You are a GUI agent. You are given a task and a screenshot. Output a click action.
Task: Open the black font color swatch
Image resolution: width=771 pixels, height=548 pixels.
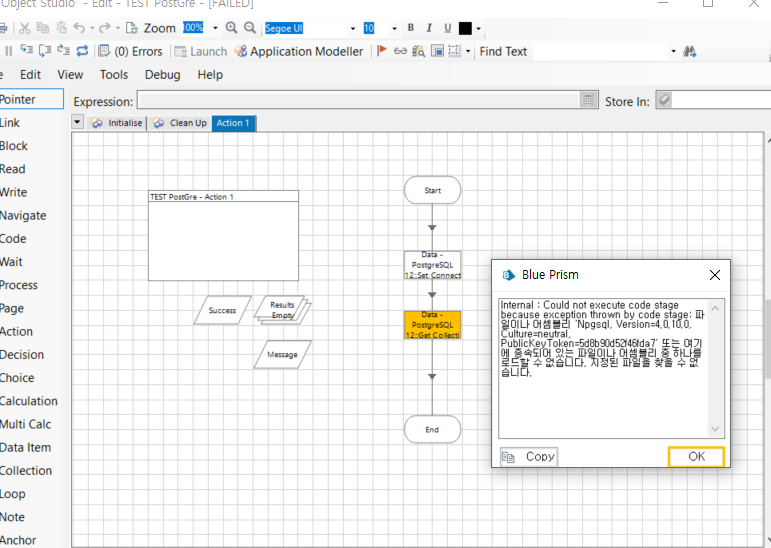[465, 28]
